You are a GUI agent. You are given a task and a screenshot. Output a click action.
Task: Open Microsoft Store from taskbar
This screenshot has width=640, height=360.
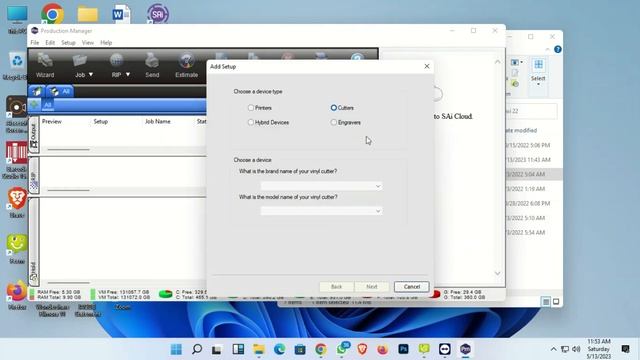(x=300, y=349)
